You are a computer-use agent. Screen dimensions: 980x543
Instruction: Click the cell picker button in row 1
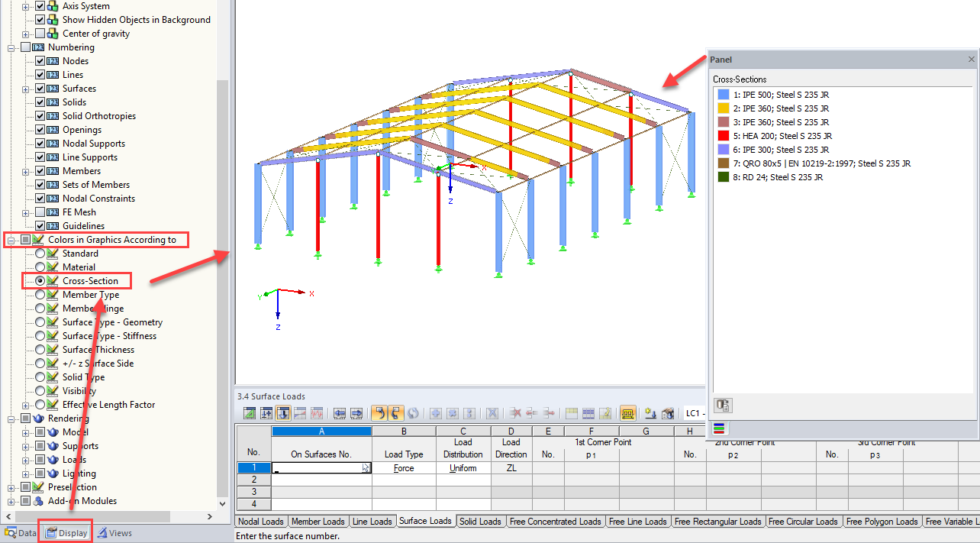366,468
